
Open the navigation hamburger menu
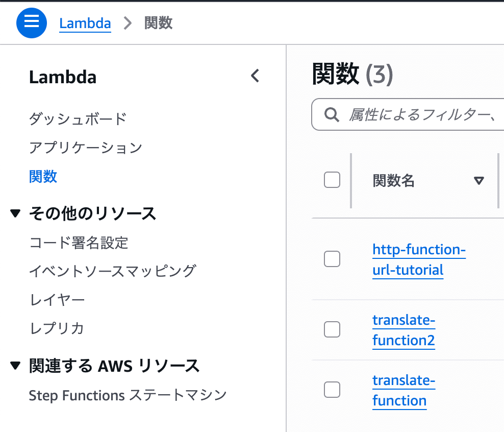click(x=31, y=22)
